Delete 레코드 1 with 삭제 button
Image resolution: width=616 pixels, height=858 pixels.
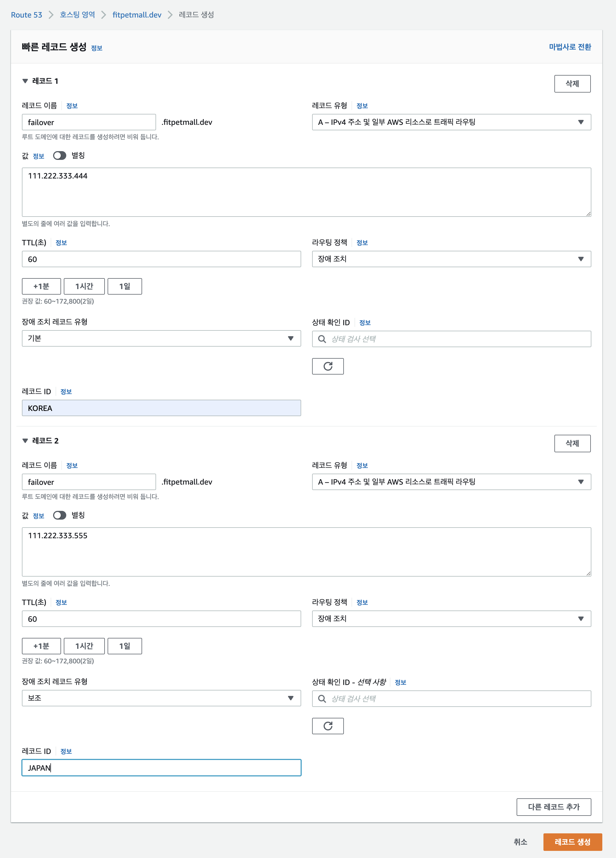click(572, 84)
